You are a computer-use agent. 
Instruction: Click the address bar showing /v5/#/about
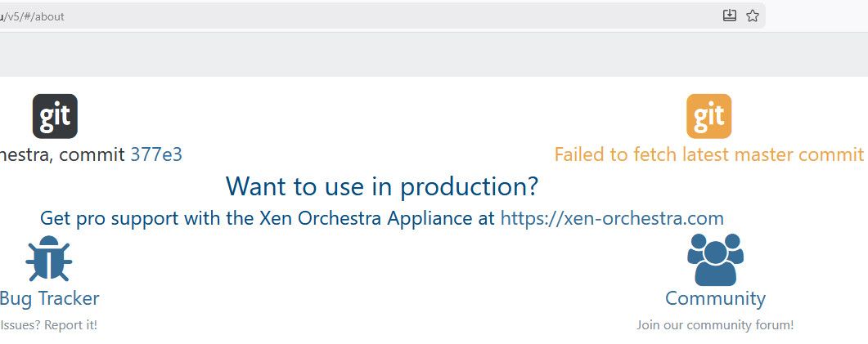coord(382,16)
